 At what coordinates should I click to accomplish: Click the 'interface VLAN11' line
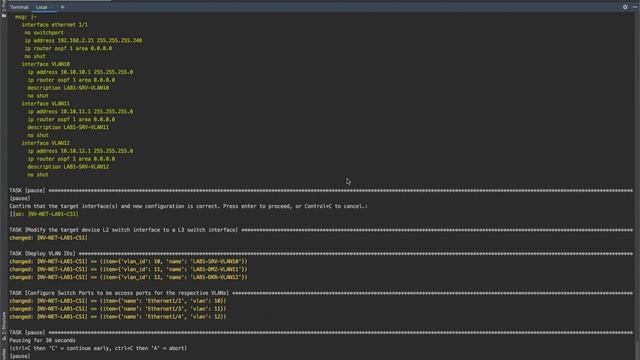coord(46,104)
